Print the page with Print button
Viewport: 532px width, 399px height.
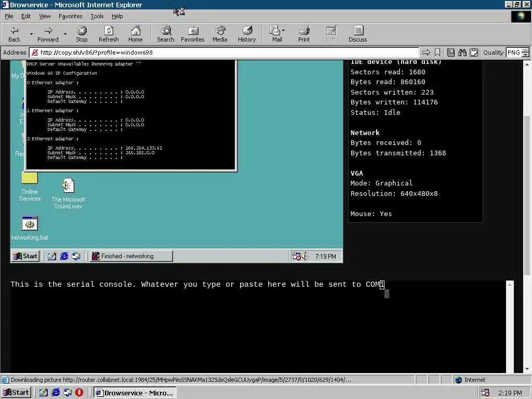click(x=304, y=34)
